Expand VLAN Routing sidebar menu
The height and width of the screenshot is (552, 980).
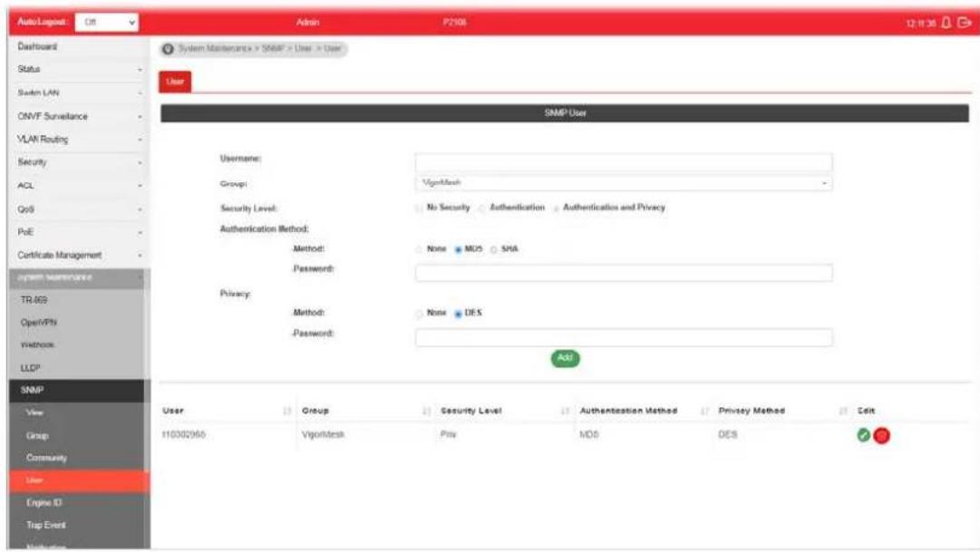click(x=78, y=140)
